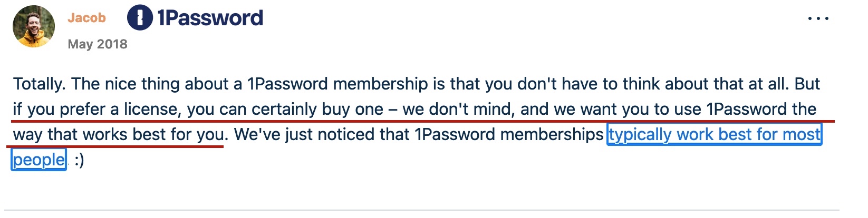Click the May 2018 post timestamp

(x=98, y=44)
